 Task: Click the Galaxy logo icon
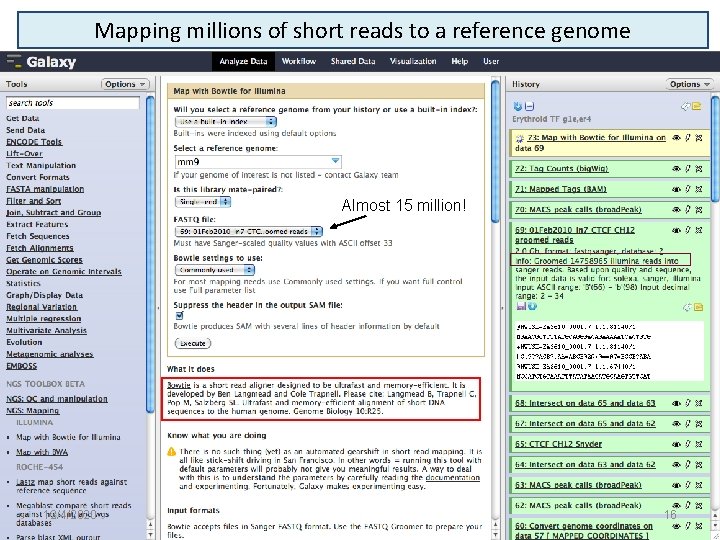click(x=14, y=61)
